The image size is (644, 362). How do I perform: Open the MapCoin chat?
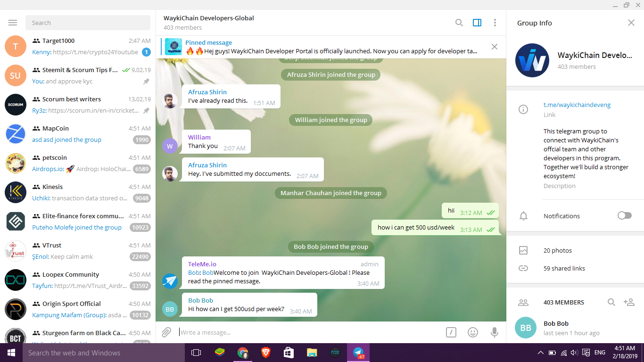[x=78, y=134]
